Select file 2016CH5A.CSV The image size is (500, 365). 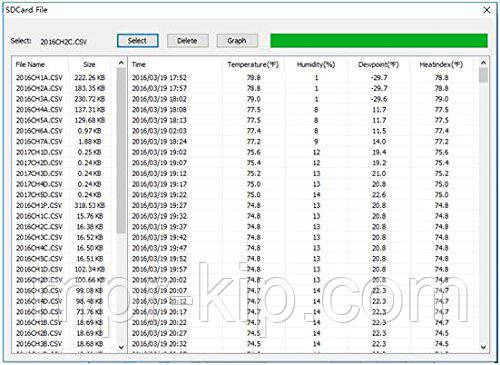(39, 120)
